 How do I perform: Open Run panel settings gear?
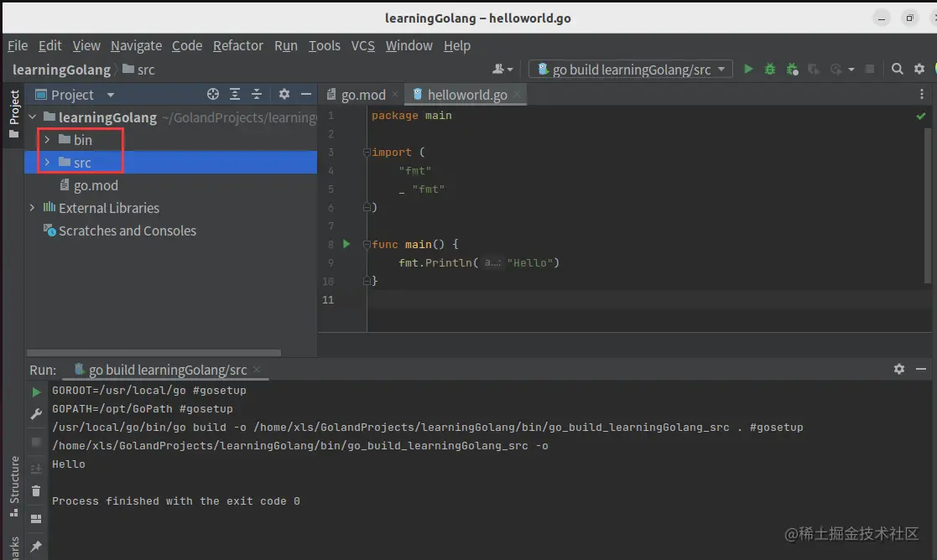point(898,369)
